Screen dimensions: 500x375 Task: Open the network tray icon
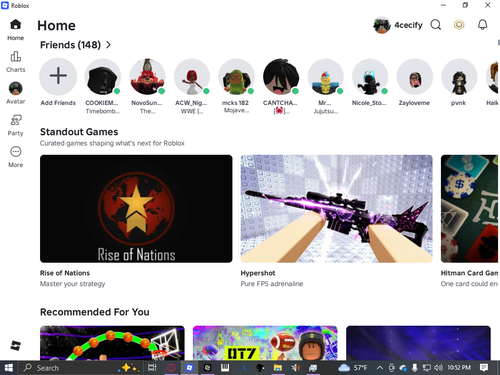[x=426, y=368]
